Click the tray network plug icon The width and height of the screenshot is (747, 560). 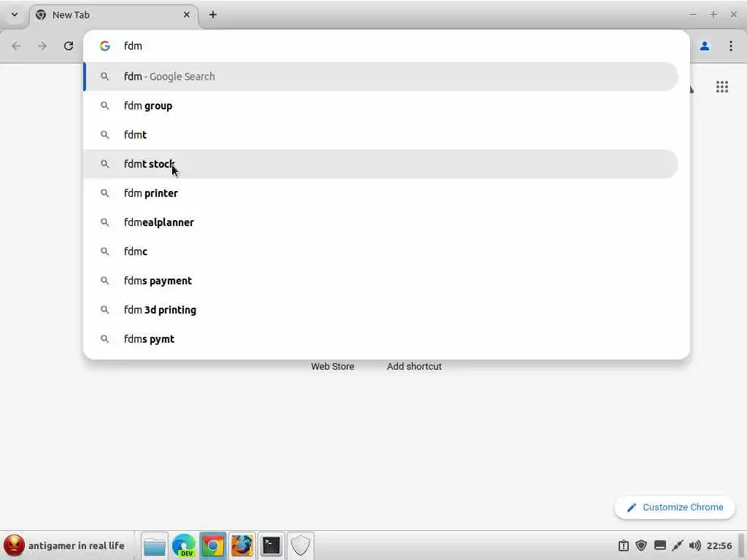(x=678, y=545)
